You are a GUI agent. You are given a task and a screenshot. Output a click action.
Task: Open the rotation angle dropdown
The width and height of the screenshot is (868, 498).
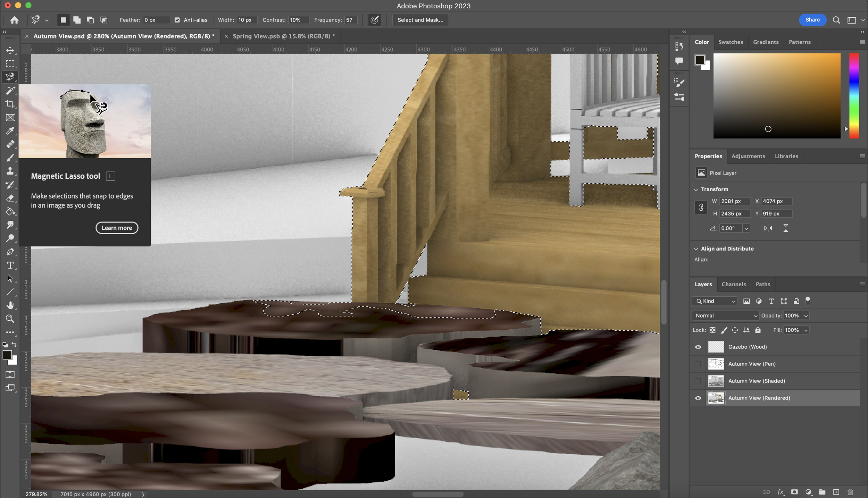click(x=746, y=228)
